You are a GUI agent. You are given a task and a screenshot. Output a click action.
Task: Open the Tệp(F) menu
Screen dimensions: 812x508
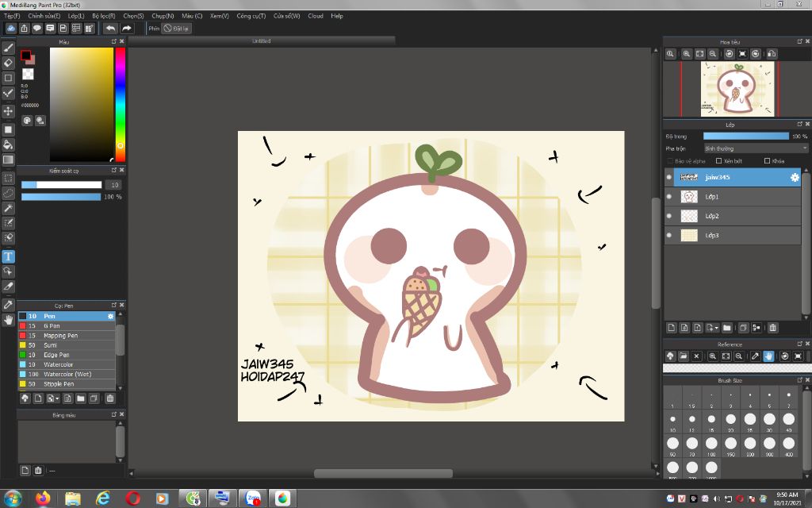point(12,16)
